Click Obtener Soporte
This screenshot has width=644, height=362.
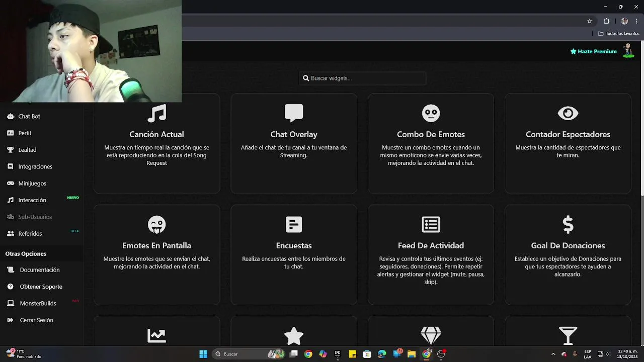click(x=42, y=287)
